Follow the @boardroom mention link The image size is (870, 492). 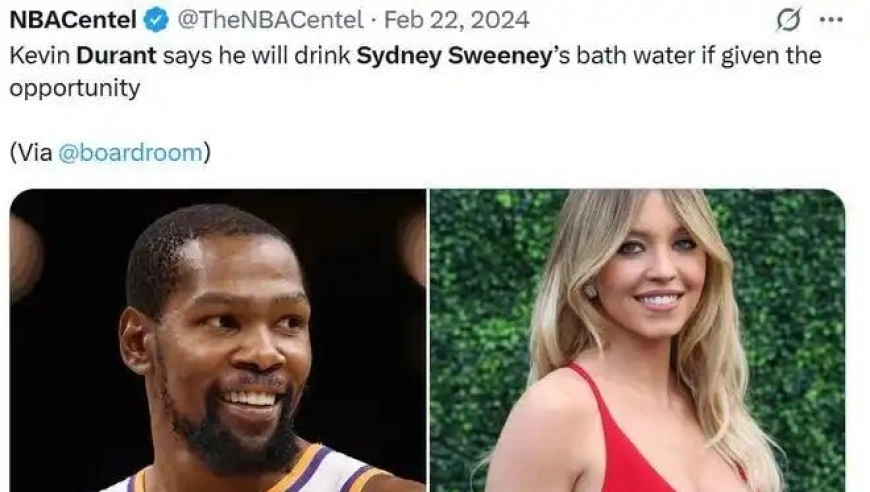coord(131,153)
